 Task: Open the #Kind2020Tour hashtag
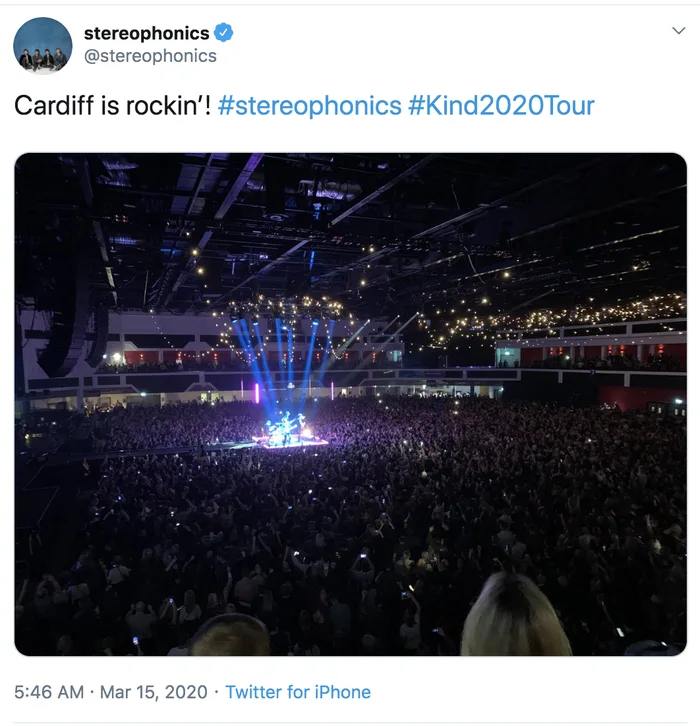(501, 106)
